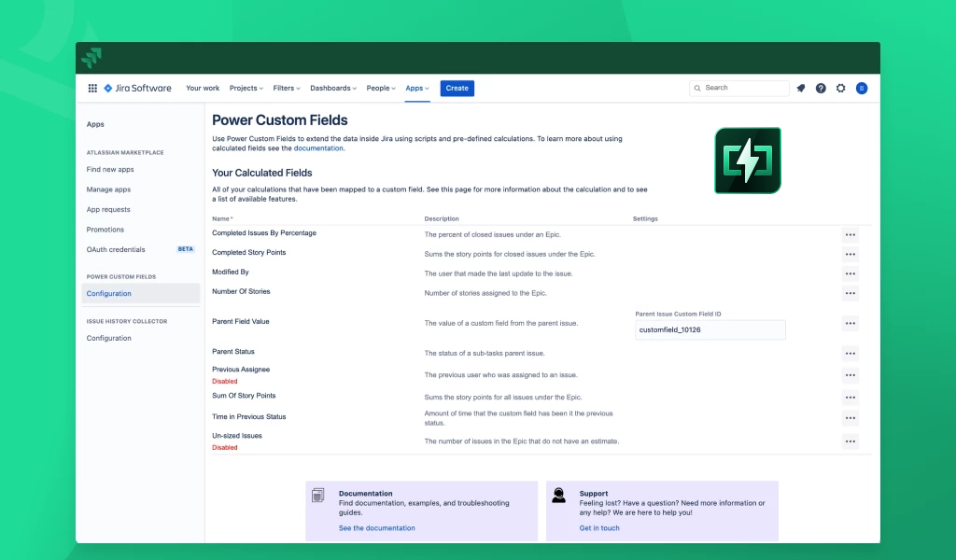
Task: Click Modified By field name
Action: click(x=231, y=272)
